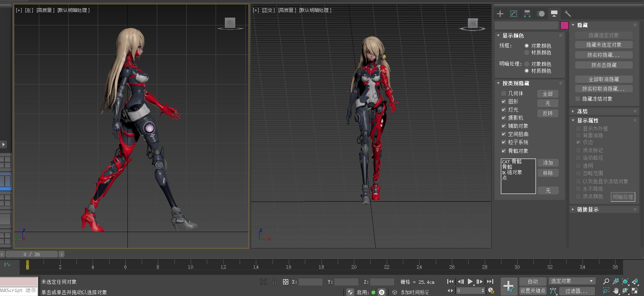The image size is (644, 296).
Task: Select the Orbit view tool
Action: 625,291
